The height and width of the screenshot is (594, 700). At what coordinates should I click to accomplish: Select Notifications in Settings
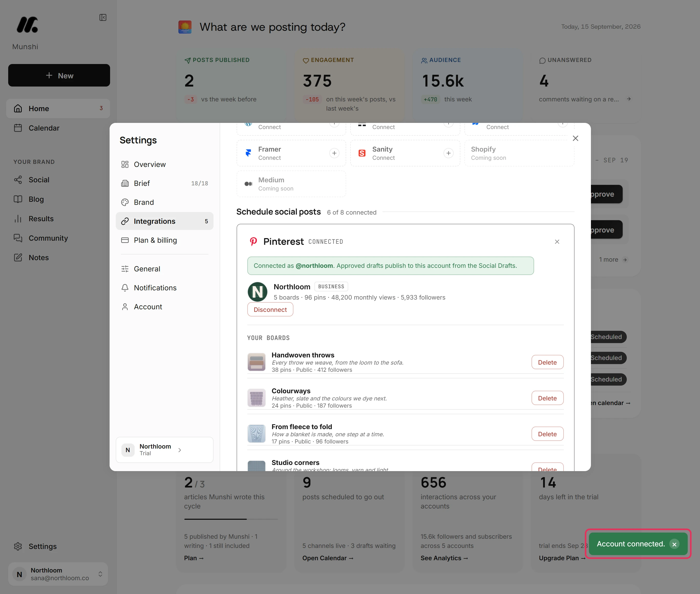click(164, 288)
